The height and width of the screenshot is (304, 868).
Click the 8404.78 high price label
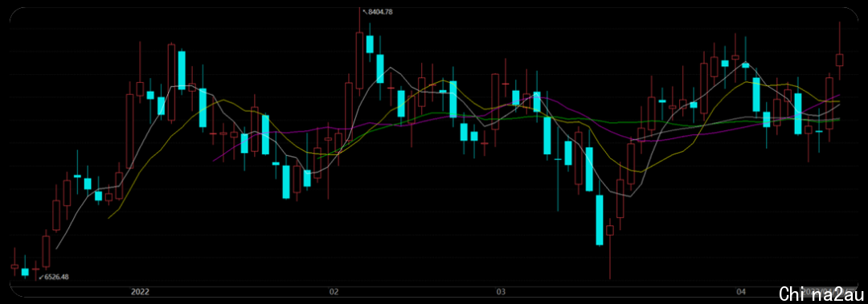point(380,11)
